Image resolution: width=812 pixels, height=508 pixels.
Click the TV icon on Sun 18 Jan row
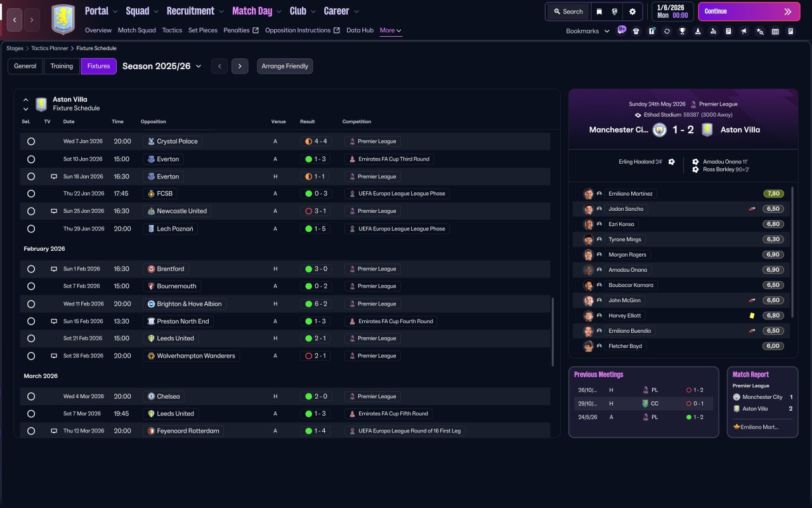coord(54,177)
